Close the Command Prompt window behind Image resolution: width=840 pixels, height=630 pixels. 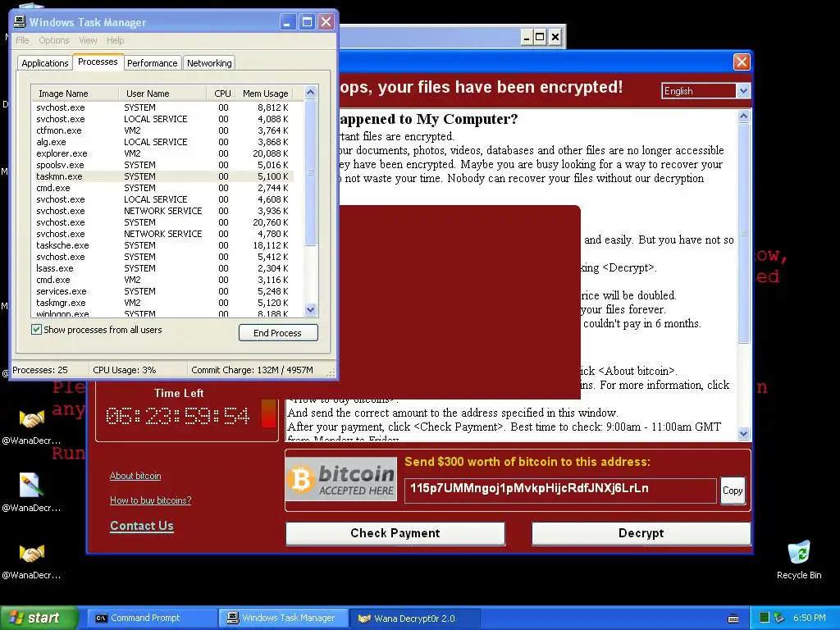(555, 37)
